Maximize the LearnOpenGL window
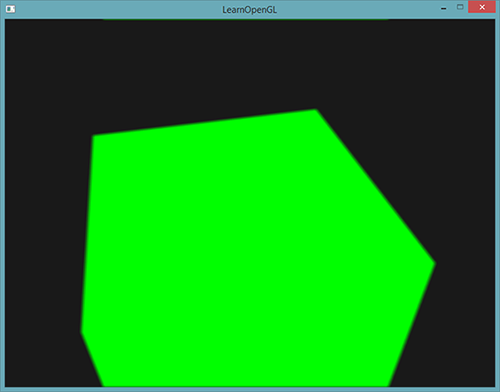The height and width of the screenshot is (392, 500). click(460, 7)
